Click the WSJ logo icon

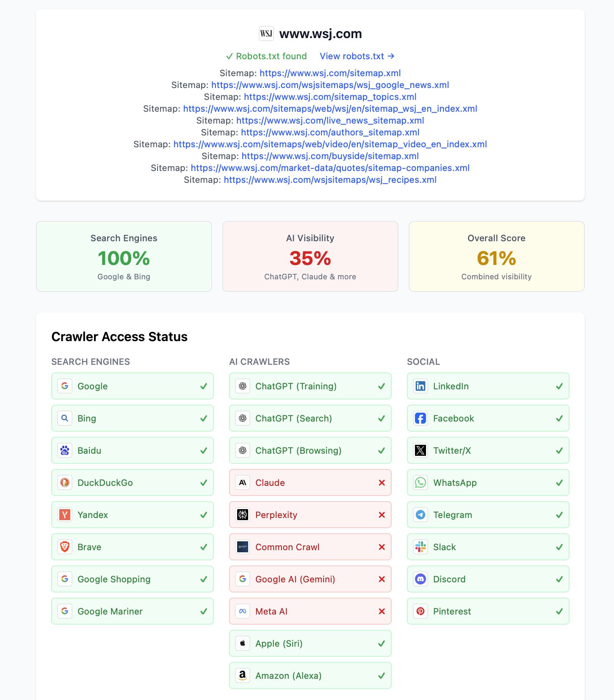tap(266, 33)
